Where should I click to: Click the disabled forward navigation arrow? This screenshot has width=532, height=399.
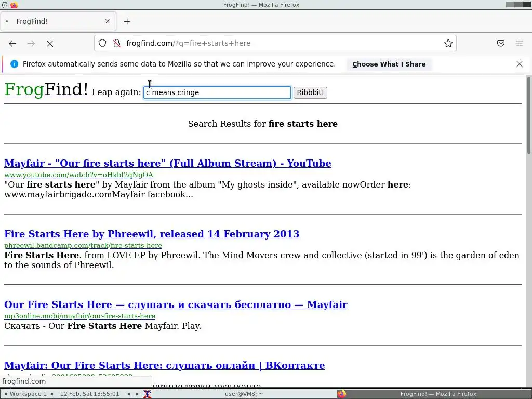pyautogui.click(x=31, y=44)
